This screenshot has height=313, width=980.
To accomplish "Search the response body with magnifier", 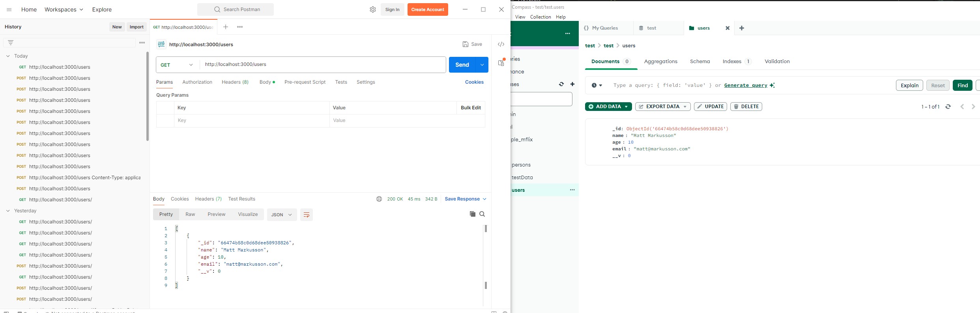I will point(482,214).
